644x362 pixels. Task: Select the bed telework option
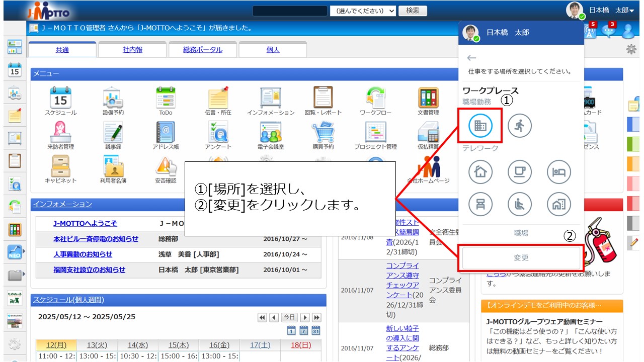click(559, 172)
